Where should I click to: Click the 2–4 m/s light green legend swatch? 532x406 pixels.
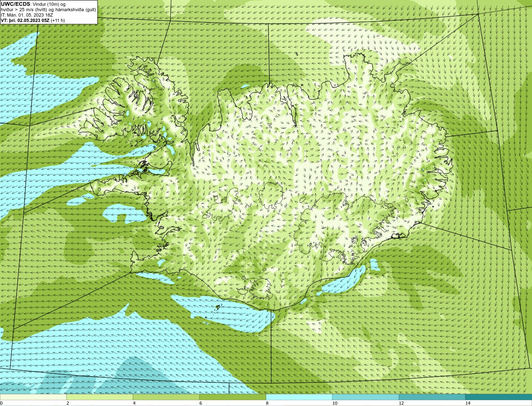[x=100, y=397]
